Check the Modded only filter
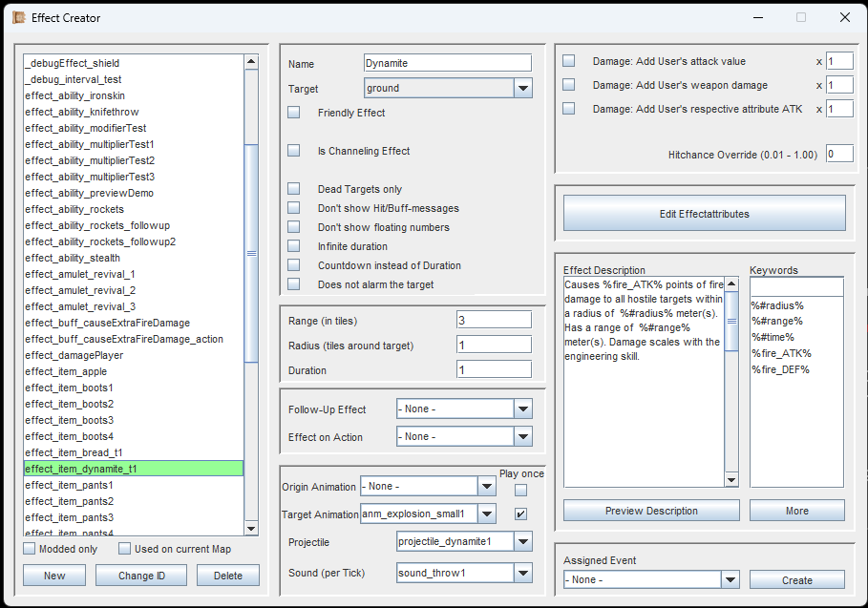 (x=30, y=549)
